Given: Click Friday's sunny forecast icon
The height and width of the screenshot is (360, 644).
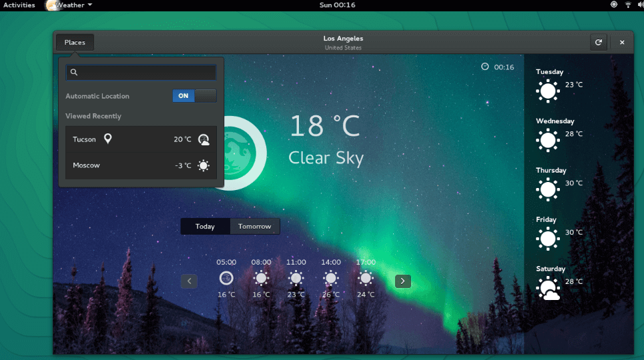Looking at the screenshot, I should [548, 239].
